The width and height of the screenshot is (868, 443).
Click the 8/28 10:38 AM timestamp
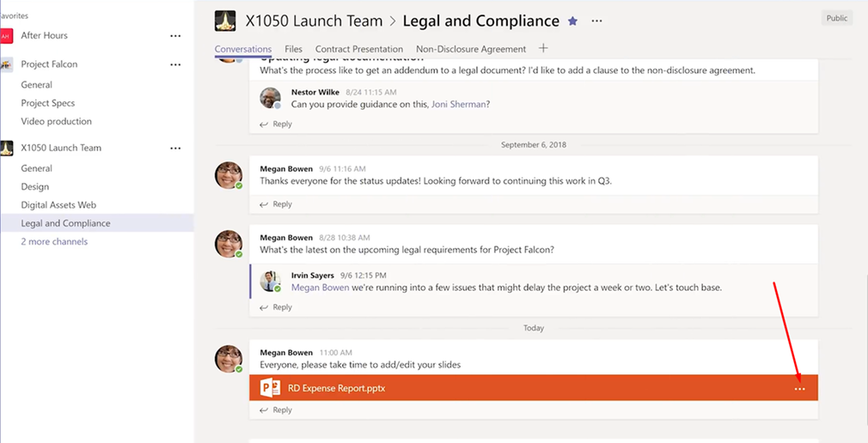click(345, 238)
